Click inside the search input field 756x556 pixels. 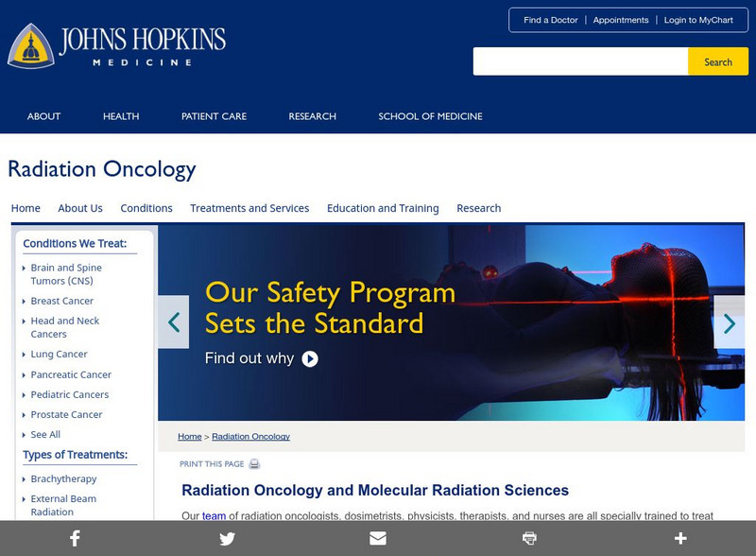click(576, 61)
